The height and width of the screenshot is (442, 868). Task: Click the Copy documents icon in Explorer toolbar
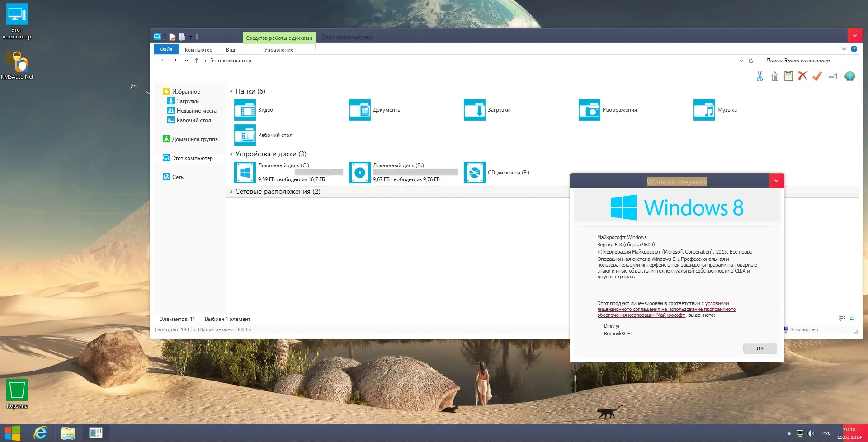pyautogui.click(x=774, y=76)
